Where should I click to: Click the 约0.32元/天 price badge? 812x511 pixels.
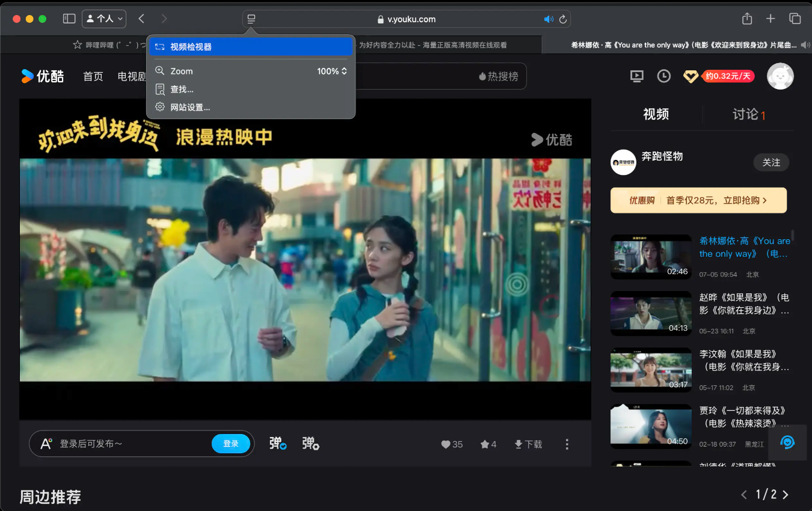(x=728, y=76)
